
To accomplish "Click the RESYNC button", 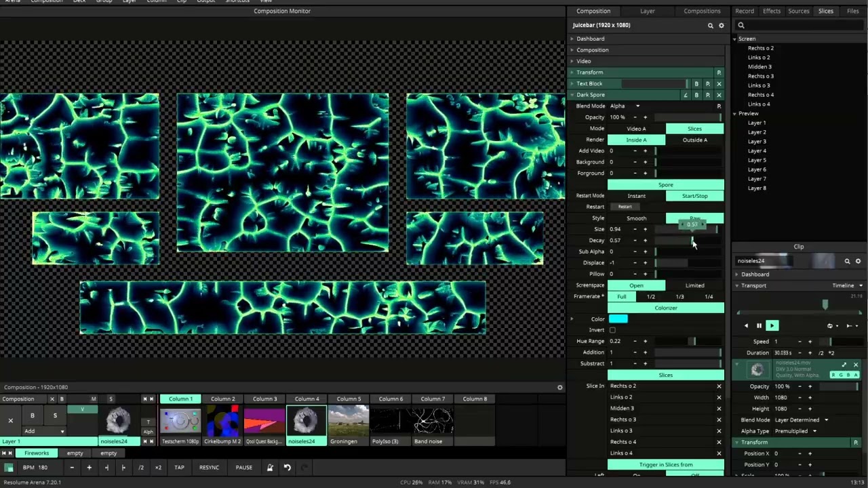I will (209, 467).
